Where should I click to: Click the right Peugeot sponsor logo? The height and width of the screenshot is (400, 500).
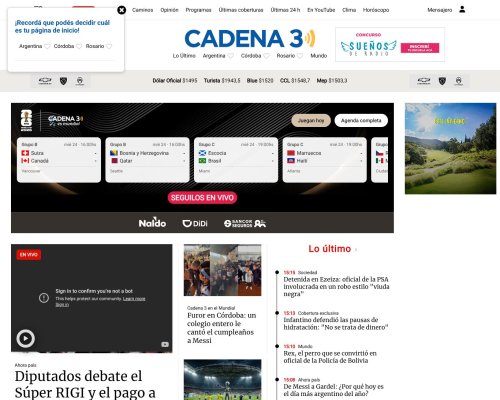coord(442,81)
